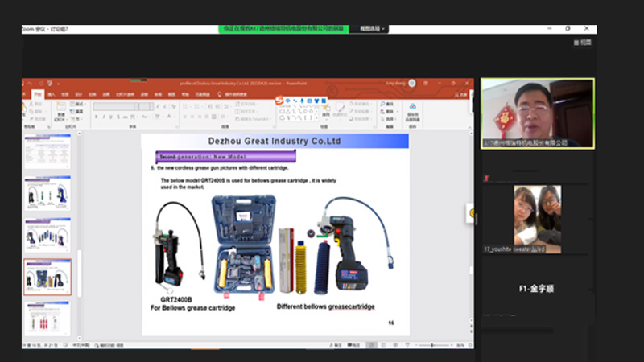This screenshot has height=362, width=644.
Task: Open the Select dropdown in editing group
Action: [x=388, y=119]
